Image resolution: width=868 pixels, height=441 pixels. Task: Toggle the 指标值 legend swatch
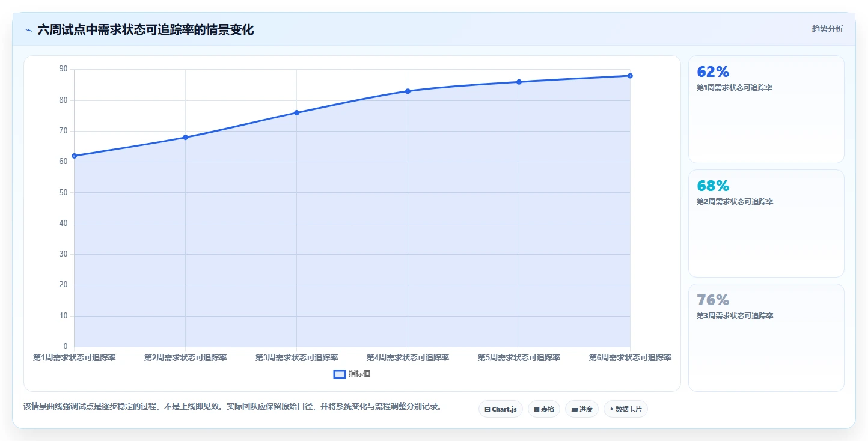[340, 374]
